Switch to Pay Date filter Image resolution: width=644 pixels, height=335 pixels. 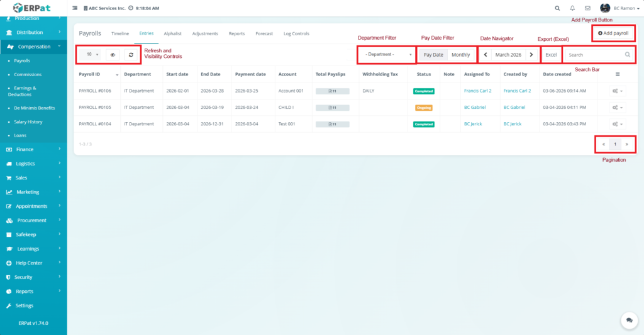[x=433, y=55]
